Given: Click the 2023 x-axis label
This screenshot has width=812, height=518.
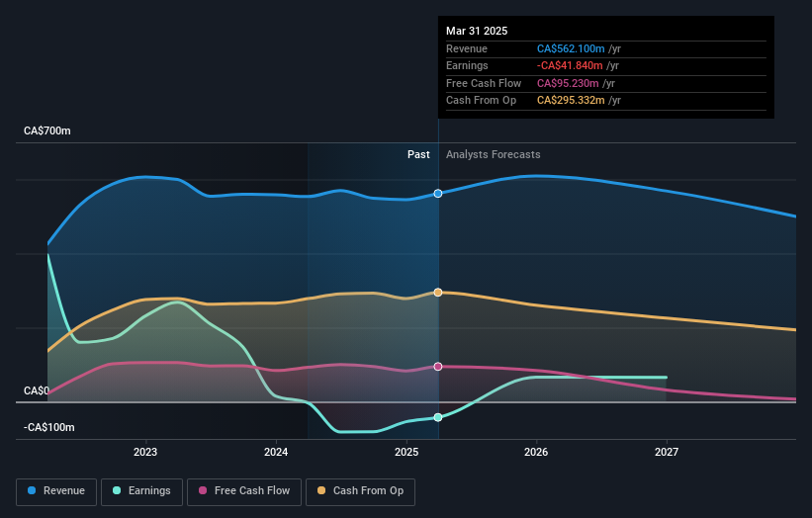Looking at the screenshot, I should (145, 452).
